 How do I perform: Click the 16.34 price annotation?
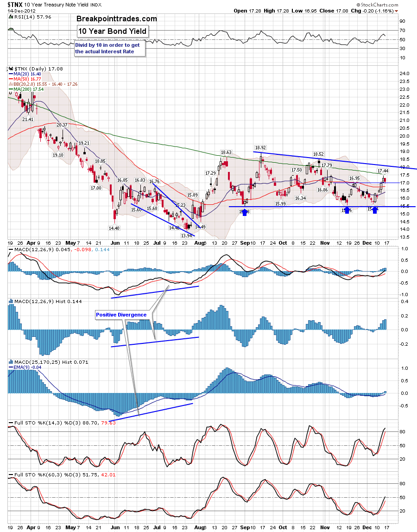pyautogui.click(x=300, y=198)
